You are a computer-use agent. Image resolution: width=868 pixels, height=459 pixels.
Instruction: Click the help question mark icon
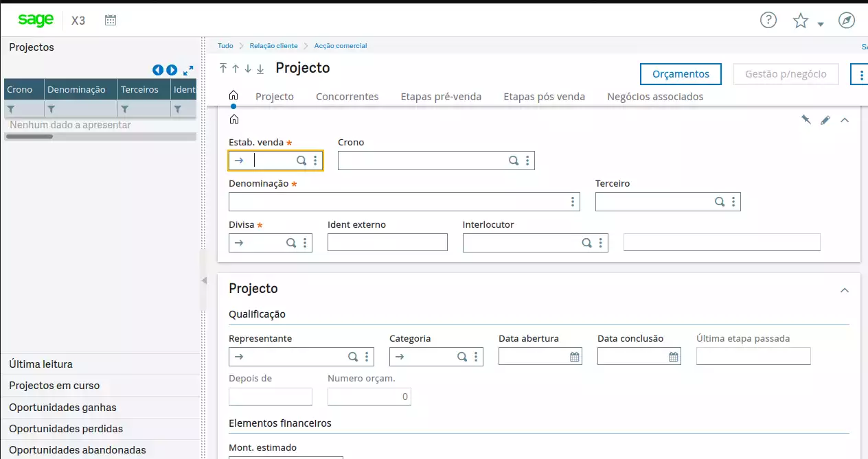[768, 21]
